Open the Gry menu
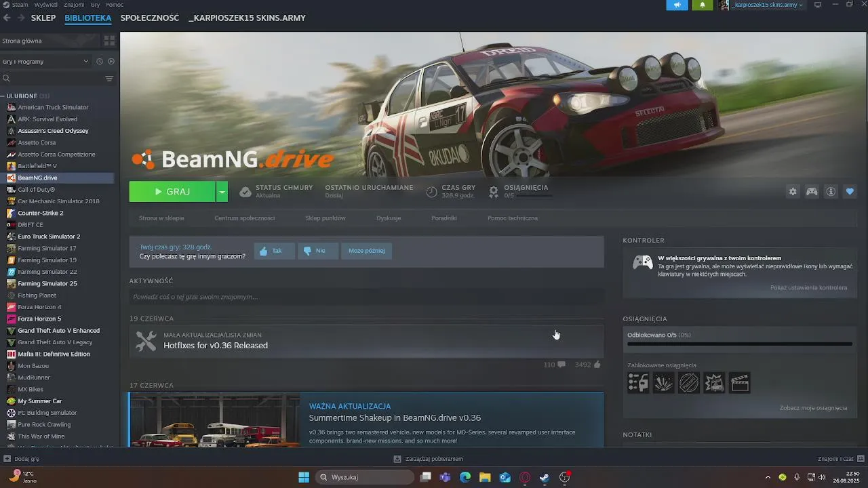868x488 pixels. click(96, 5)
